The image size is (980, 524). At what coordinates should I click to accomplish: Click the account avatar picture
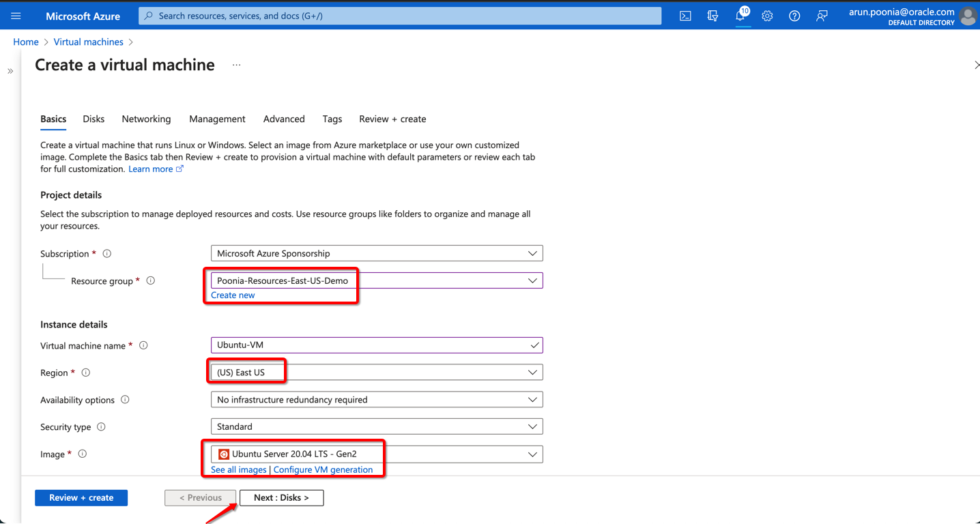pyautogui.click(x=968, y=16)
